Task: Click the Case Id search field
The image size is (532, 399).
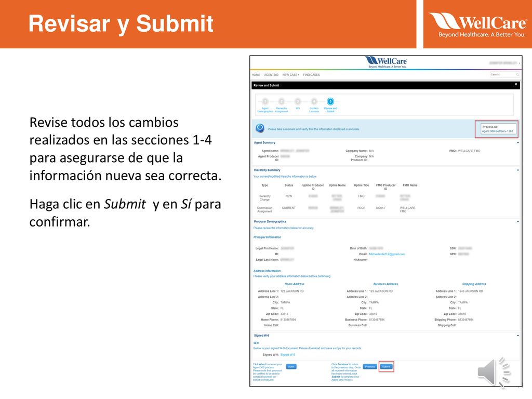Action: coord(504,75)
